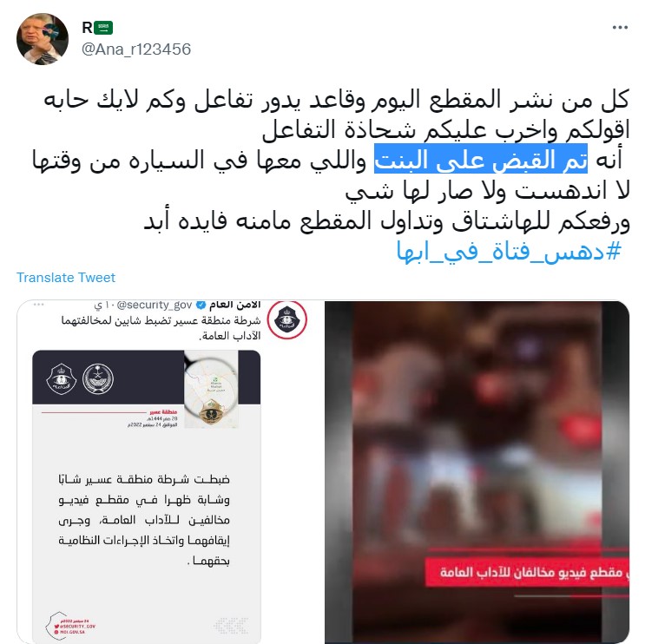This screenshot has width=645, height=644.
Task: Click the author's profile avatar picture
Action: coord(43,39)
